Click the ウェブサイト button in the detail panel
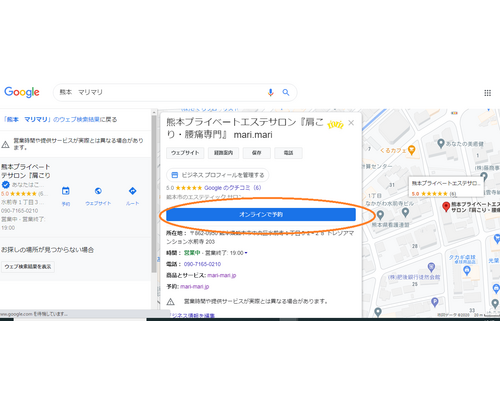500x400 pixels. coord(185,153)
